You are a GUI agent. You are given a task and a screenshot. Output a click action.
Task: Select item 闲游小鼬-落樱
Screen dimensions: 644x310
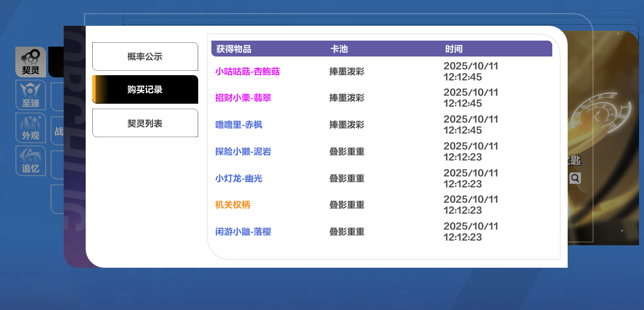tap(243, 232)
